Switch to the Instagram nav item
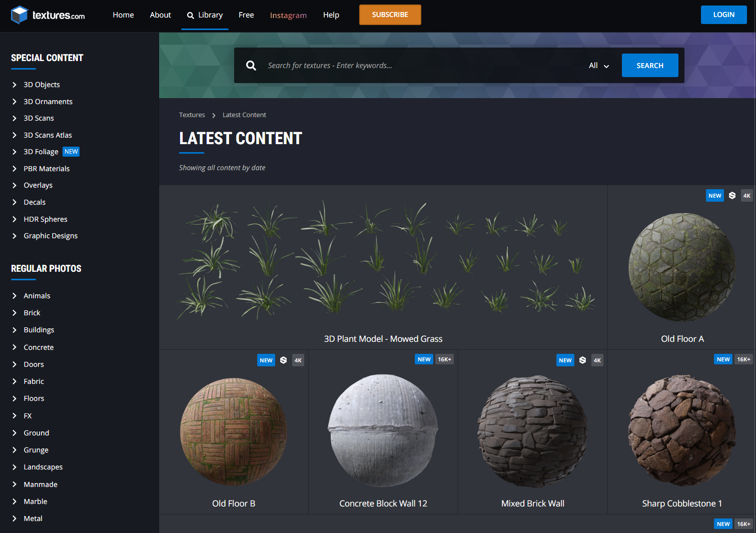756x533 pixels. 289,15
